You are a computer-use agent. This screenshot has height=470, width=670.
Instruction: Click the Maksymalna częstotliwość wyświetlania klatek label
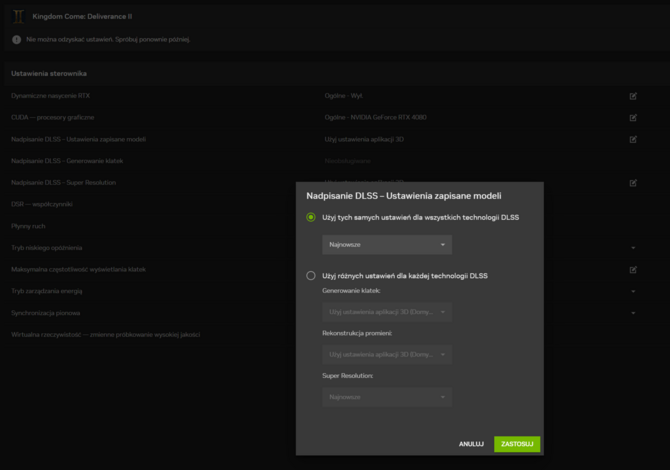[x=79, y=270]
